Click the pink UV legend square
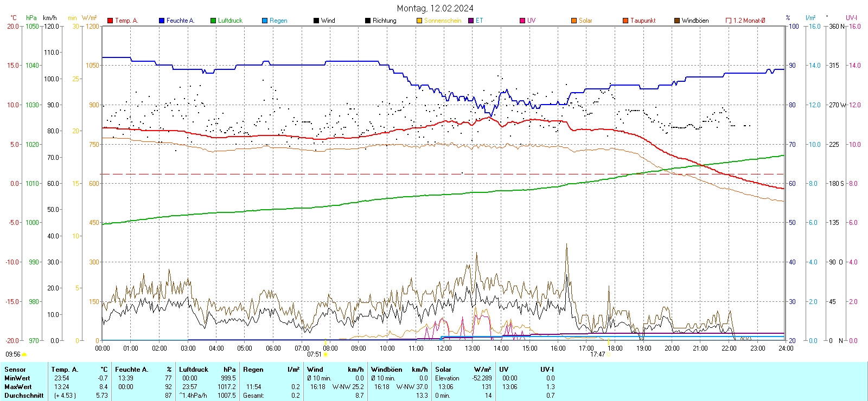 click(x=522, y=21)
